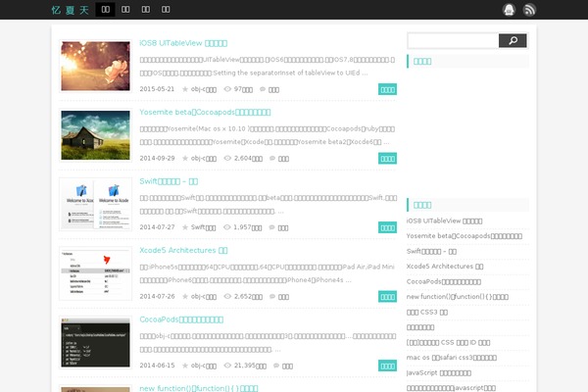Open the RSS feed icon

click(529, 10)
